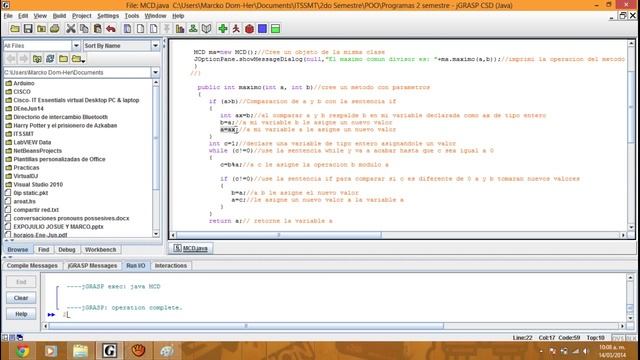This screenshot has width=640, height=360.
Task: Compile the program with the green plus icon
Action: click(223, 29)
